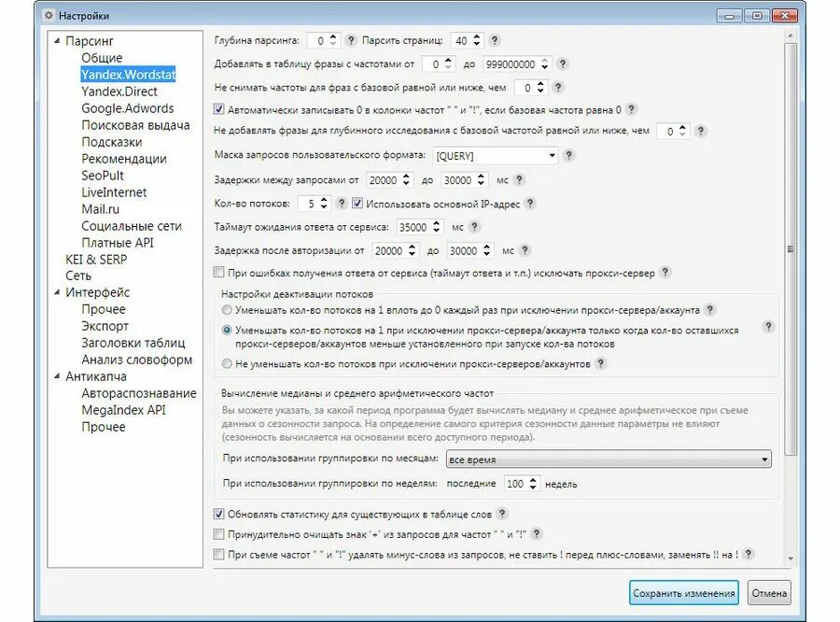Open the Маска запросов [QUERY] dropdown
This screenshot has width=840, height=622.
(495, 155)
